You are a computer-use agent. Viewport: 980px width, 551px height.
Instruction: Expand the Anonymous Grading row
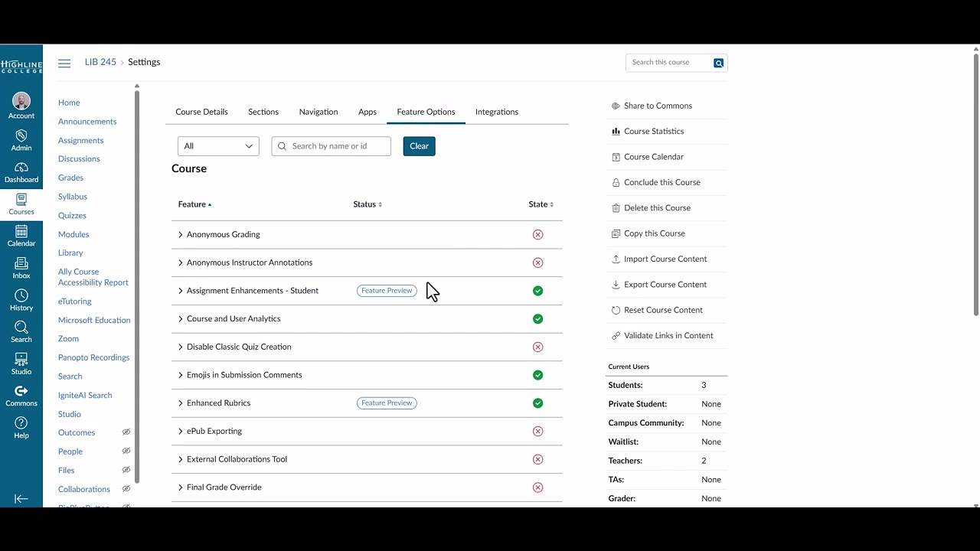coord(181,234)
